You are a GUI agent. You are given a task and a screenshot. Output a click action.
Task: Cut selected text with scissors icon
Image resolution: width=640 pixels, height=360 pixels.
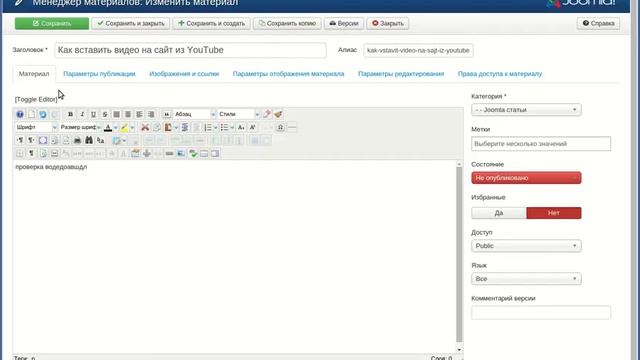coord(145,127)
